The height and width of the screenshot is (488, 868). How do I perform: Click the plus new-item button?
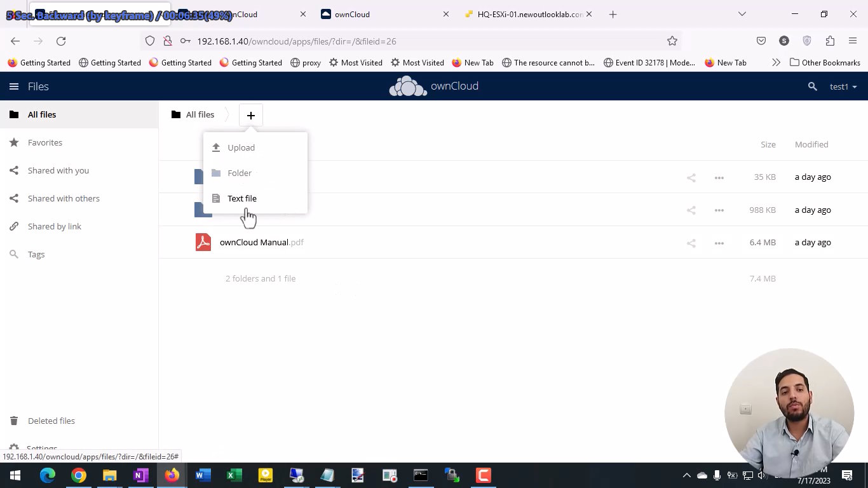tap(250, 115)
